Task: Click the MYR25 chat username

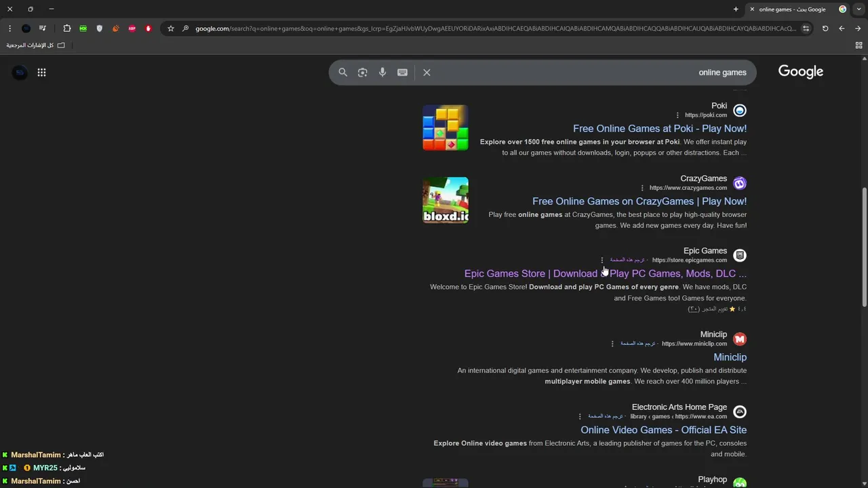Action: 45,468
